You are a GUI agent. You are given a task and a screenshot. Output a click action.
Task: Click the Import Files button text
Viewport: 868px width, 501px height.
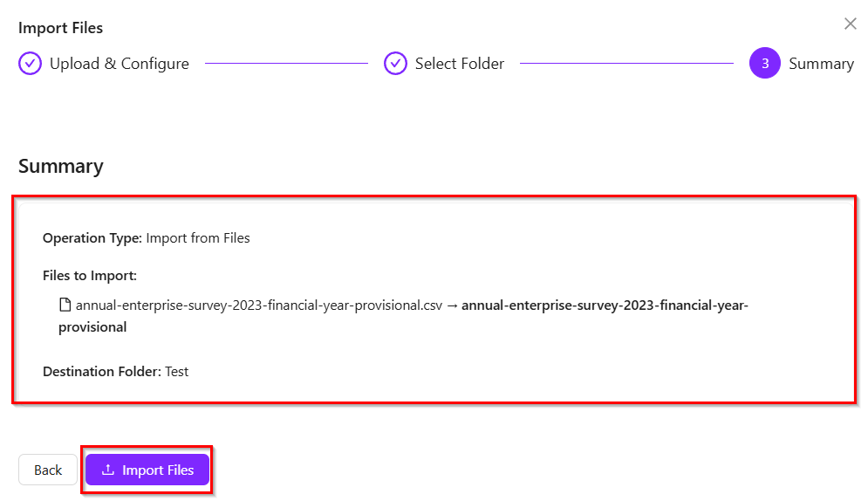[158, 470]
